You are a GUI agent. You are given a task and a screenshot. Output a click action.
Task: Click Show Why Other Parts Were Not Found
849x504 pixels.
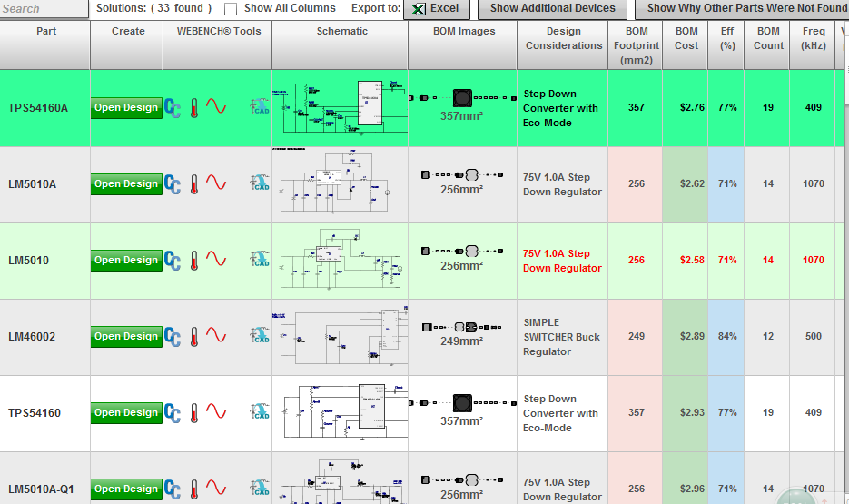click(x=742, y=9)
